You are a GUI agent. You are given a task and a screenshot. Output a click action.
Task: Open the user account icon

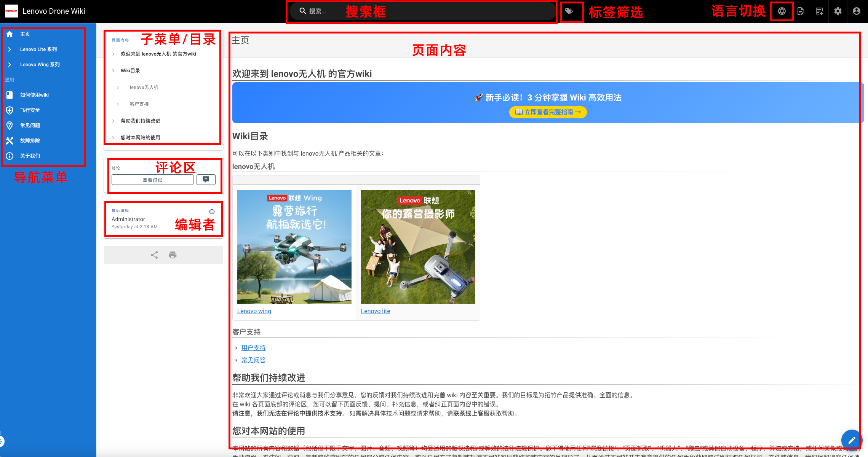click(857, 11)
